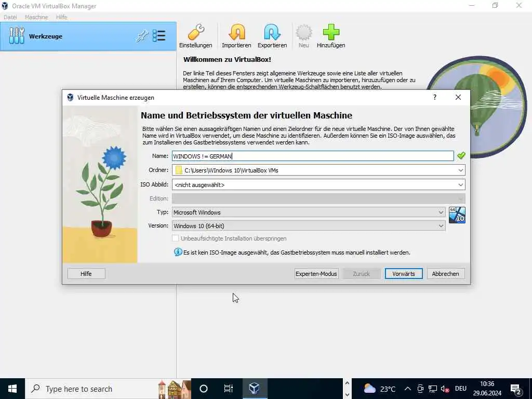Viewport: 532px width, 399px height.
Task: Click the Hilfe button in dialog
Action: tap(86, 274)
